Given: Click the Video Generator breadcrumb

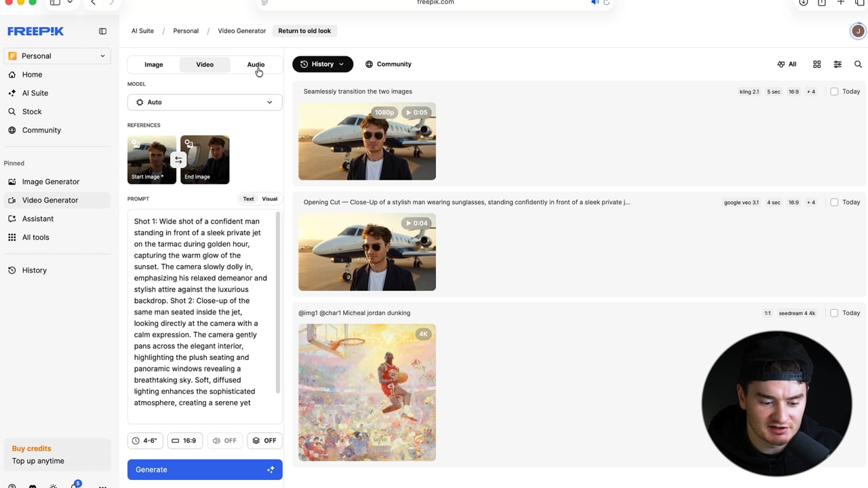Looking at the screenshot, I should click(x=241, y=31).
